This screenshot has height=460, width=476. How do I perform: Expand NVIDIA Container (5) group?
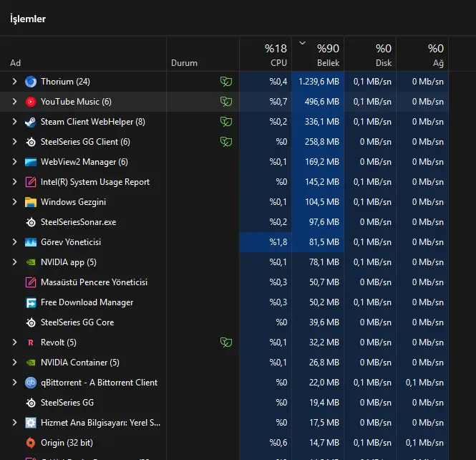pos(14,362)
